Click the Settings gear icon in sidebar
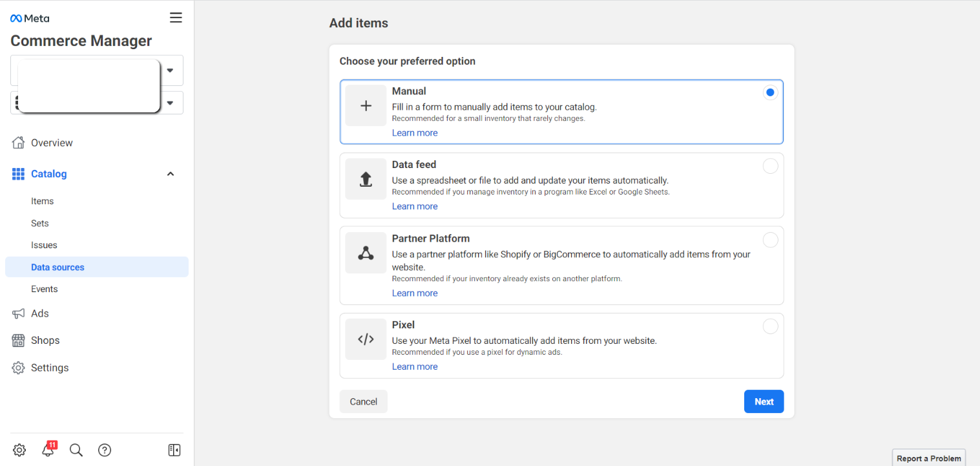980x466 pixels. pyautogui.click(x=19, y=368)
